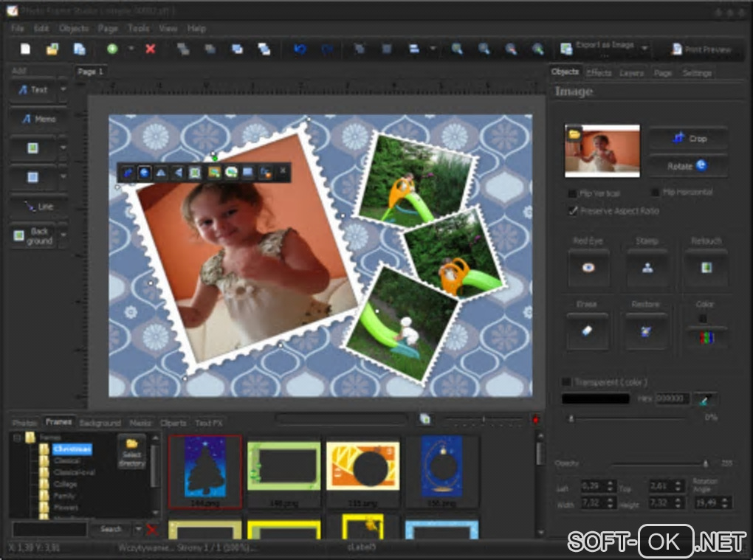Click the Opacity slider handle
The image size is (753, 560).
pyautogui.click(x=706, y=463)
